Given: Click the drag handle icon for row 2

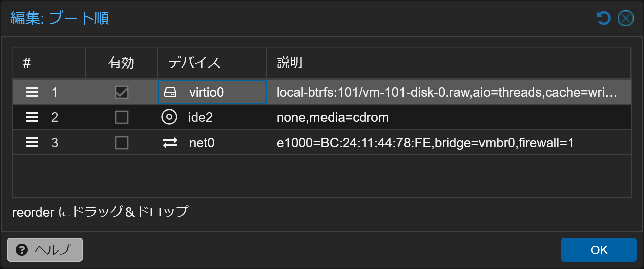Looking at the screenshot, I should pyautogui.click(x=32, y=117).
